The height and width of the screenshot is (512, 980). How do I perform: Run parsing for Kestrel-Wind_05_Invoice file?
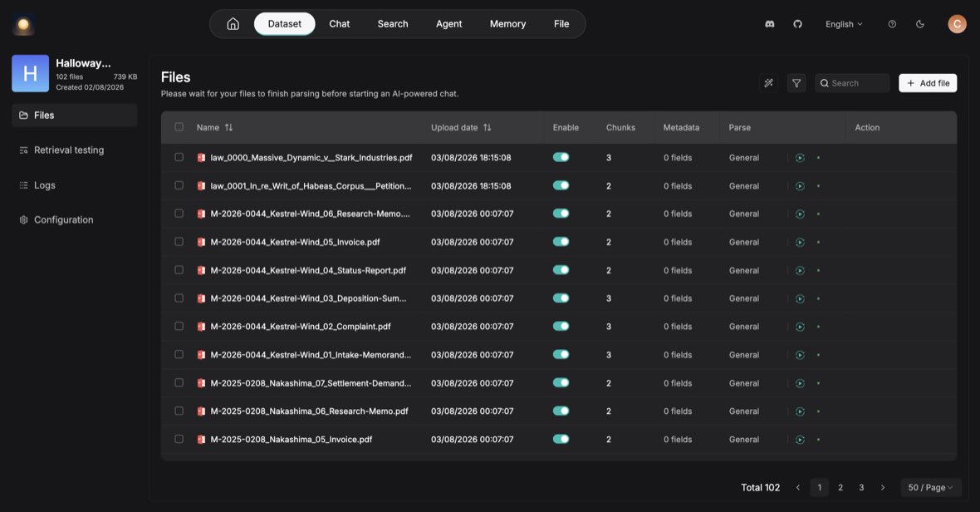[800, 243]
